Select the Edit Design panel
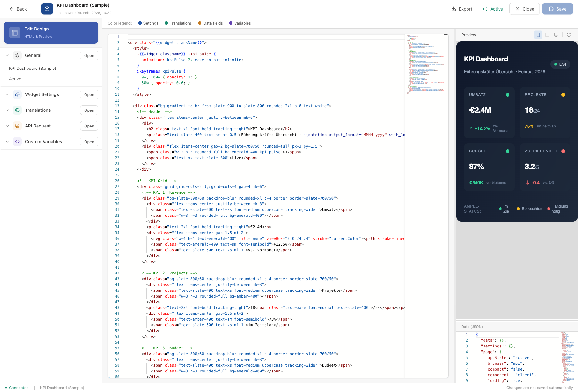This screenshot has width=578, height=392. point(51,32)
